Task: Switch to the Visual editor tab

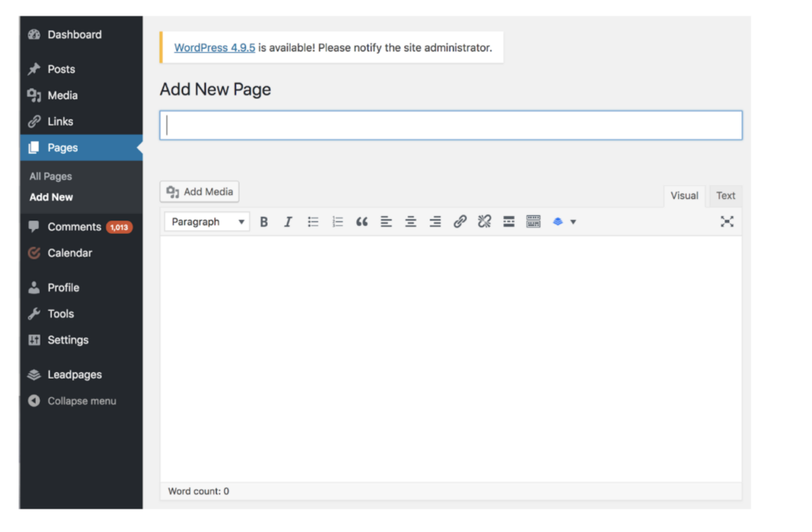Action: click(x=684, y=196)
